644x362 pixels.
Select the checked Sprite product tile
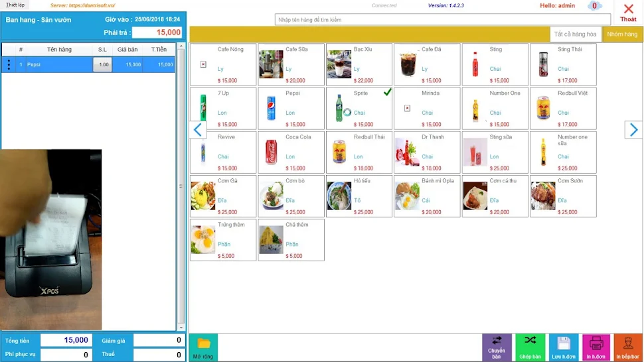[359, 108]
